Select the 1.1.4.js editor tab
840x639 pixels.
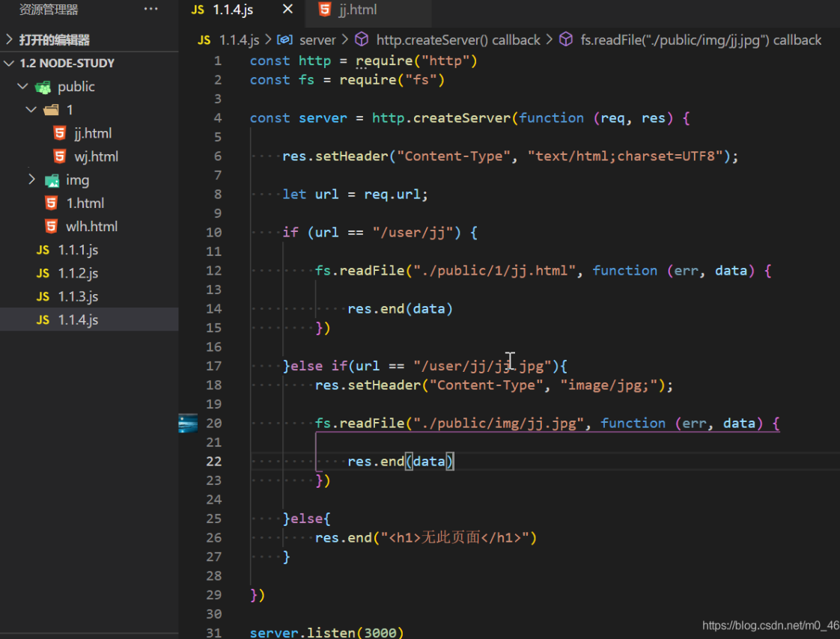pyautogui.click(x=232, y=10)
